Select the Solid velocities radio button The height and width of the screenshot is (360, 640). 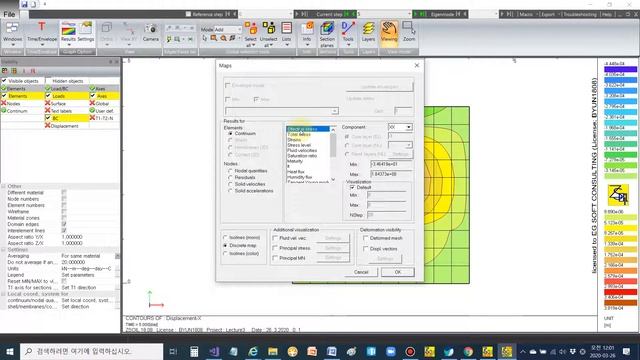click(x=231, y=184)
